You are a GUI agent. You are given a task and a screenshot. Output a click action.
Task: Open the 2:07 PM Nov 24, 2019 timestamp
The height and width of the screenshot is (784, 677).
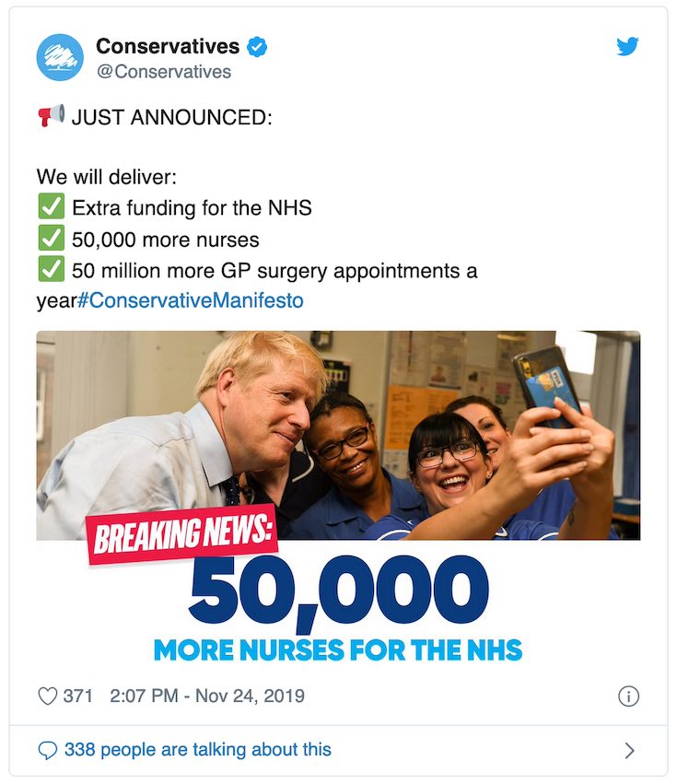[206, 696]
